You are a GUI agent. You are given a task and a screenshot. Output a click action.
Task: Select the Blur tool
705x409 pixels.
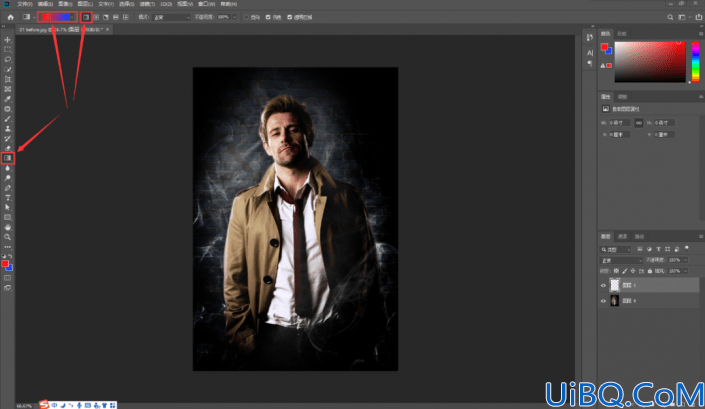tap(8, 168)
